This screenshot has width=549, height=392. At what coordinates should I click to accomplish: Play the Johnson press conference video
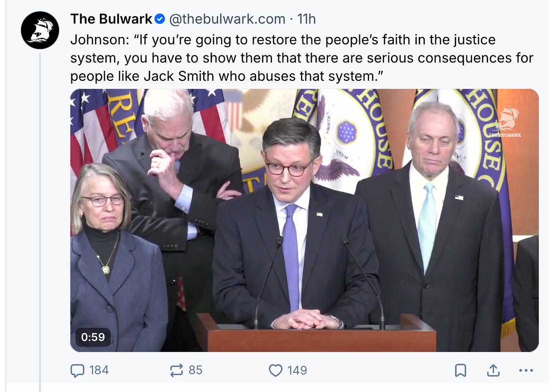coord(304,220)
